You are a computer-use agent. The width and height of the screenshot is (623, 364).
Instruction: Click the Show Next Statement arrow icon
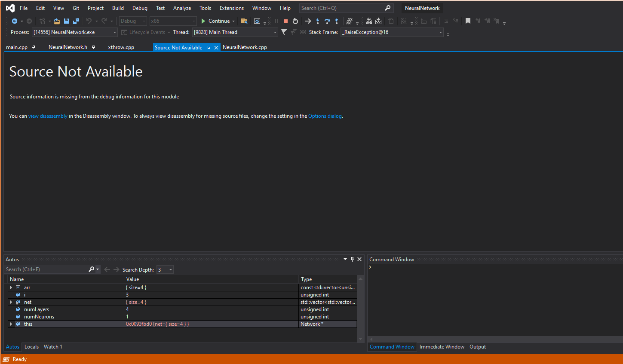pyautogui.click(x=308, y=21)
